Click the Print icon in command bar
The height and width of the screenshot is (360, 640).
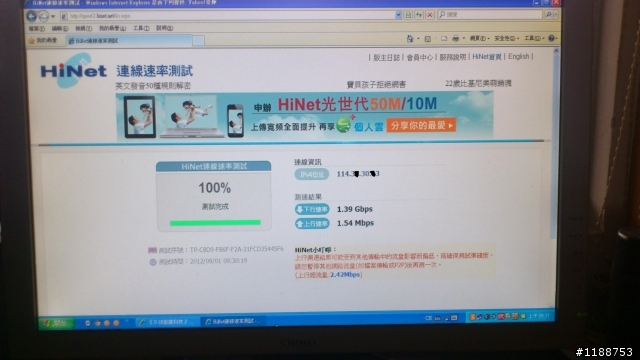[456, 38]
